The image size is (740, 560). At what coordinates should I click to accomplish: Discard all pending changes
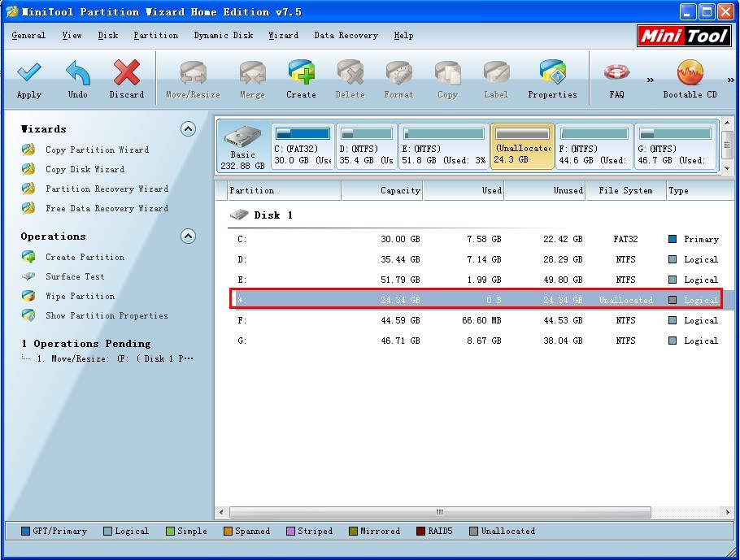[x=127, y=80]
